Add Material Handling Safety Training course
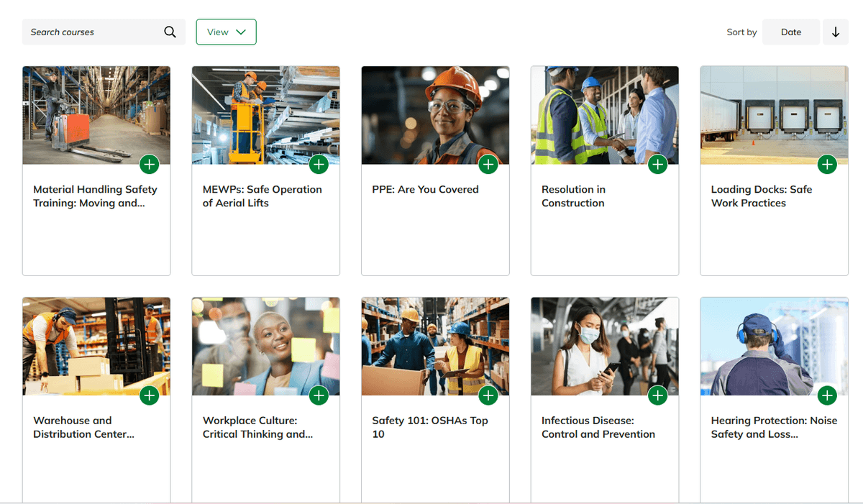The width and height of the screenshot is (863, 504). [x=149, y=165]
